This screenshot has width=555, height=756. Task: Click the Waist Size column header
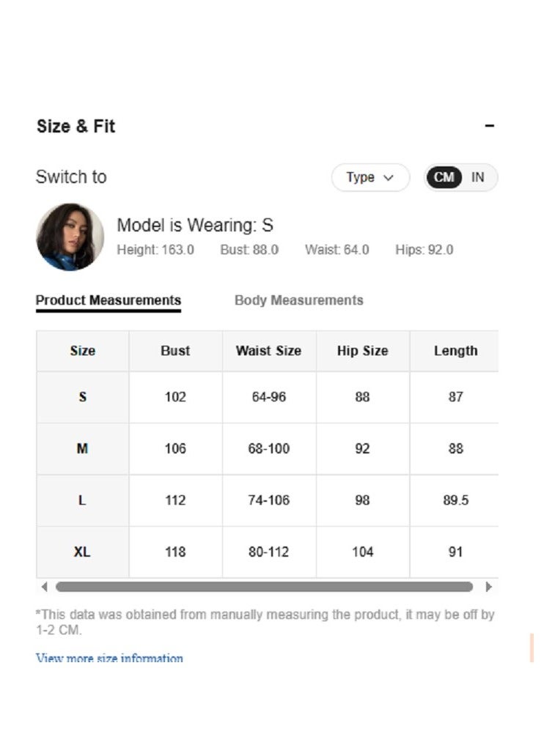[x=269, y=351]
